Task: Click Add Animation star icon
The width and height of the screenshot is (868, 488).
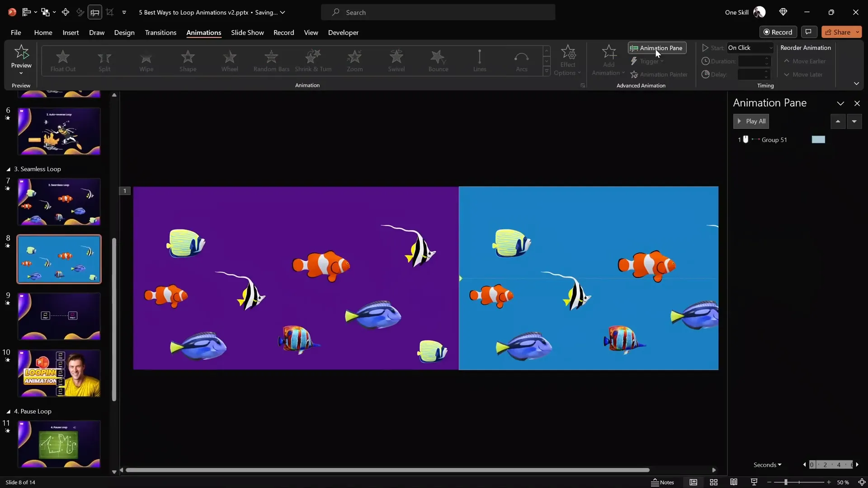Action: (609, 52)
